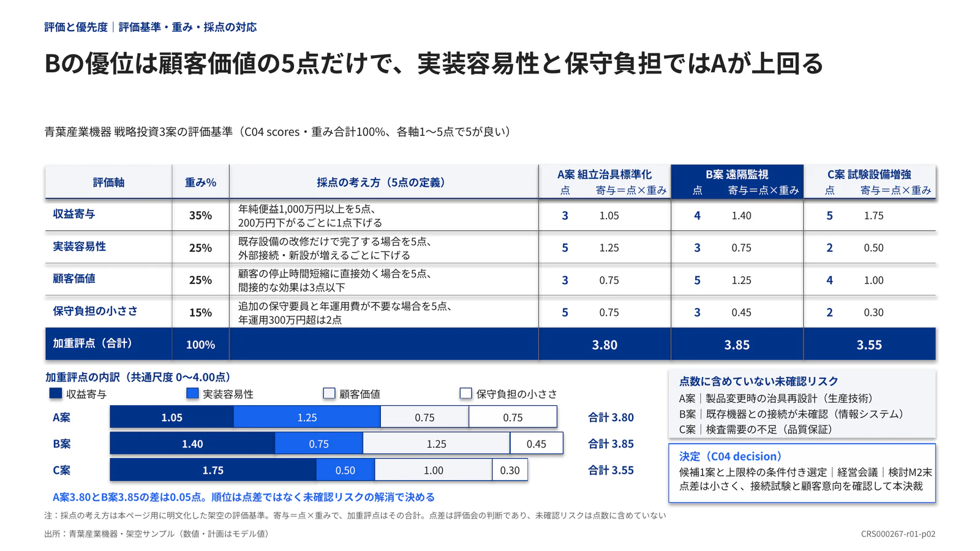This screenshot has height=551, width=980.
Task: Select the risk line "B案｜既存機器との接続が未確認"
Action: (x=791, y=414)
